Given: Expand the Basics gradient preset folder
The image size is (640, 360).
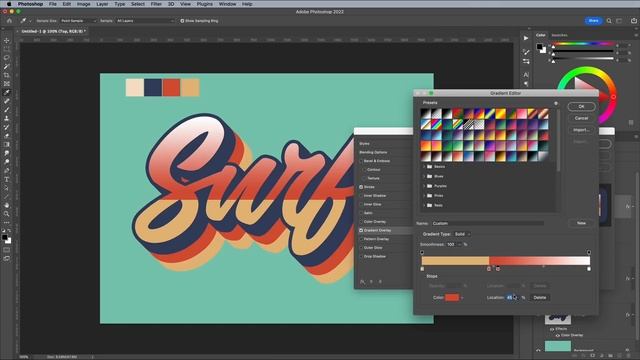Looking at the screenshot, I should point(424,167).
